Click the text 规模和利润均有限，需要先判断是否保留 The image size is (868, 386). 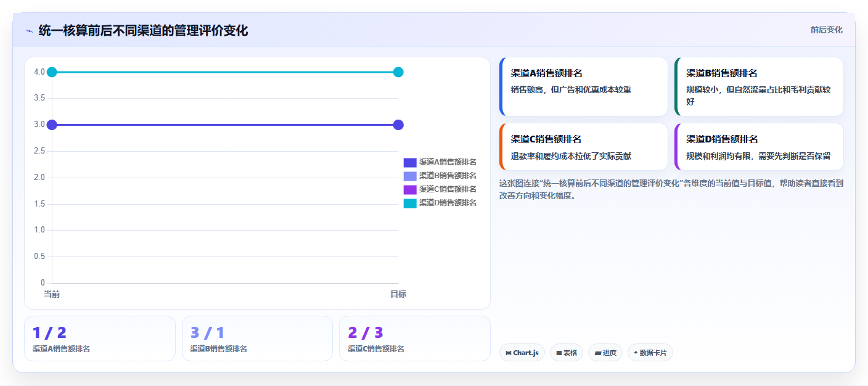(x=758, y=156)
